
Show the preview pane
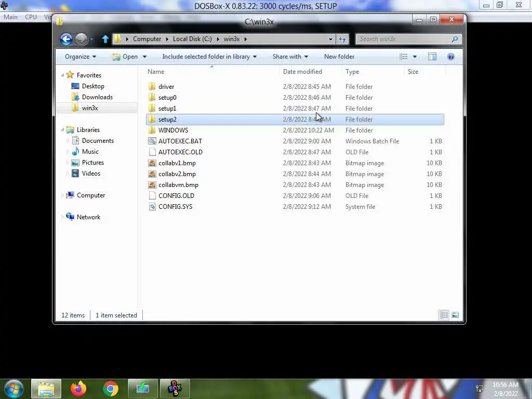(x=432, y=57)
